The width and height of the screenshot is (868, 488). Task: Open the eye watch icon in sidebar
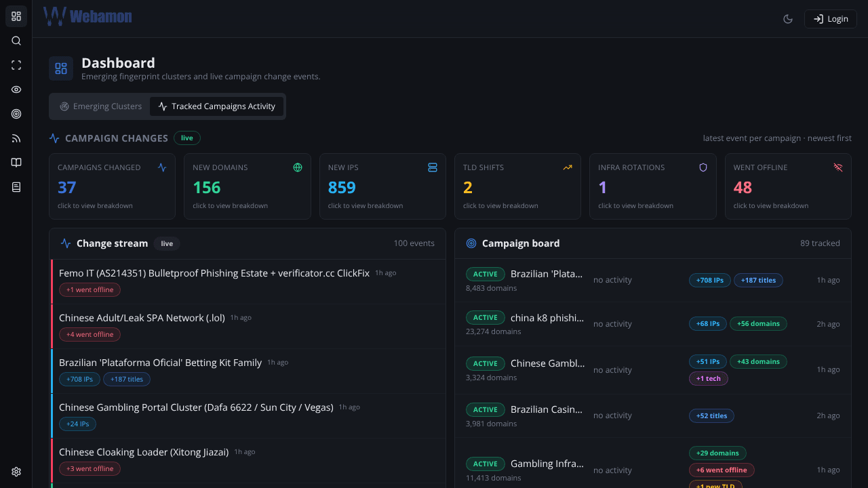[16, 89]
